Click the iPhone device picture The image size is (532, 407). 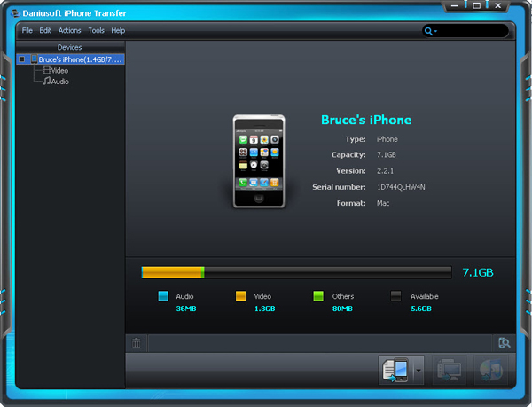pos(259,161)
